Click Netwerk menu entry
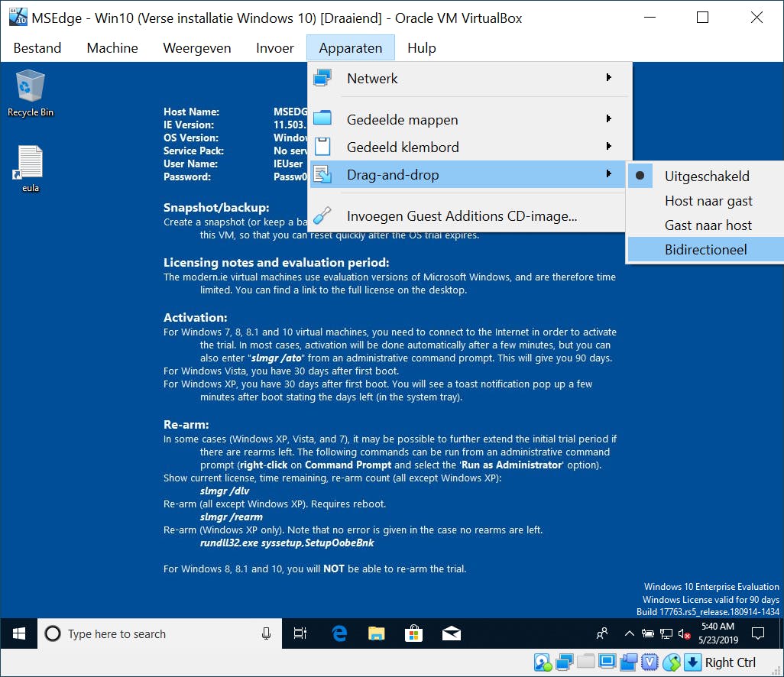This screenshot has width=784, height=677. click(x=468, y=79)
